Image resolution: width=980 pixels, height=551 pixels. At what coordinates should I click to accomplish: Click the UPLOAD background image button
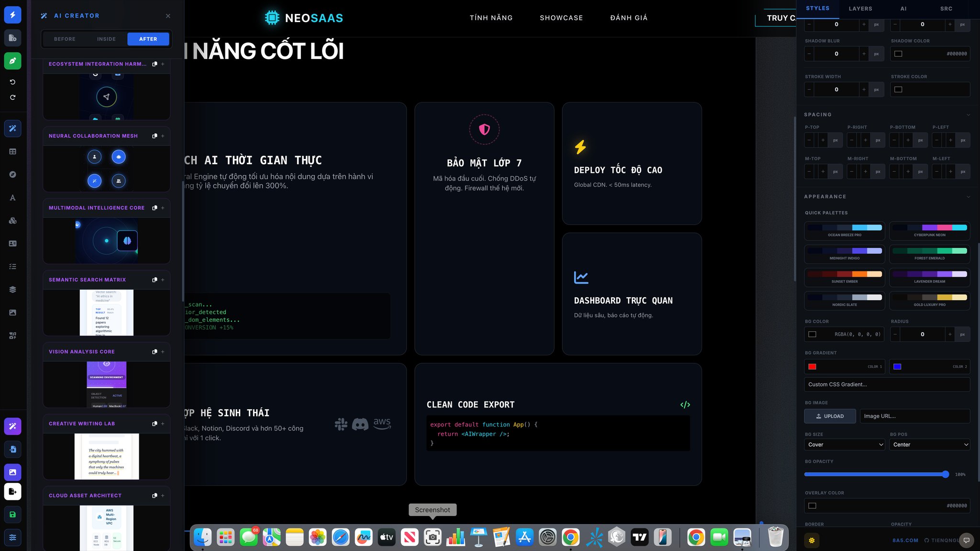click(830, 416)
